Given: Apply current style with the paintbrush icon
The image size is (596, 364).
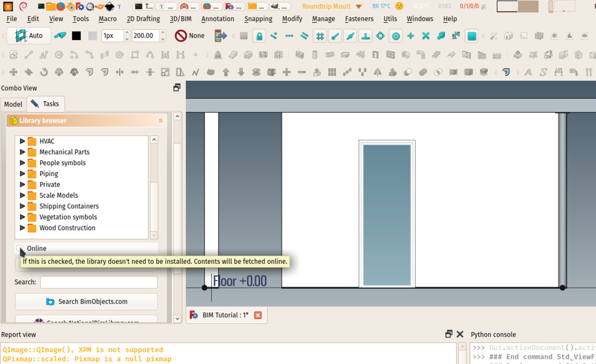Looking at the screenshot, I should pyautogui.click(x=60, y=36).
